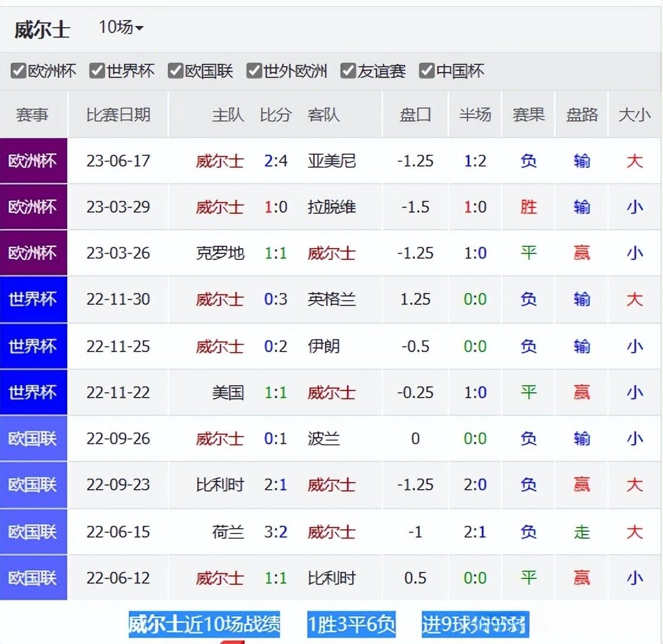
Task: Click handicap value -0.25
Action: click(x=415, y=392)
